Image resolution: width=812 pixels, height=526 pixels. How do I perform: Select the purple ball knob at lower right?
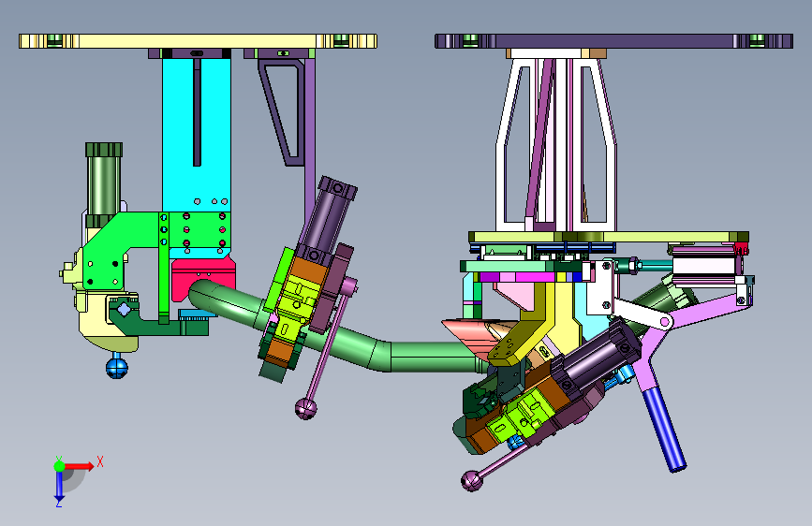[471, 480]
